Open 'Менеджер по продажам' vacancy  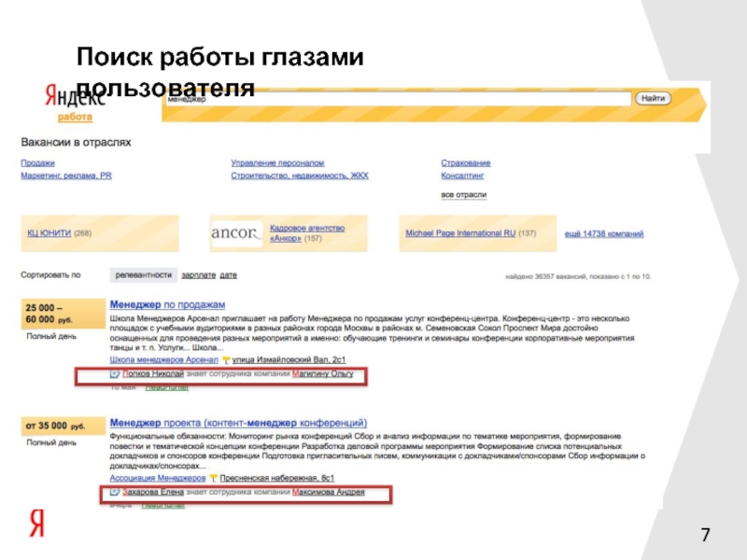point(168,304)
